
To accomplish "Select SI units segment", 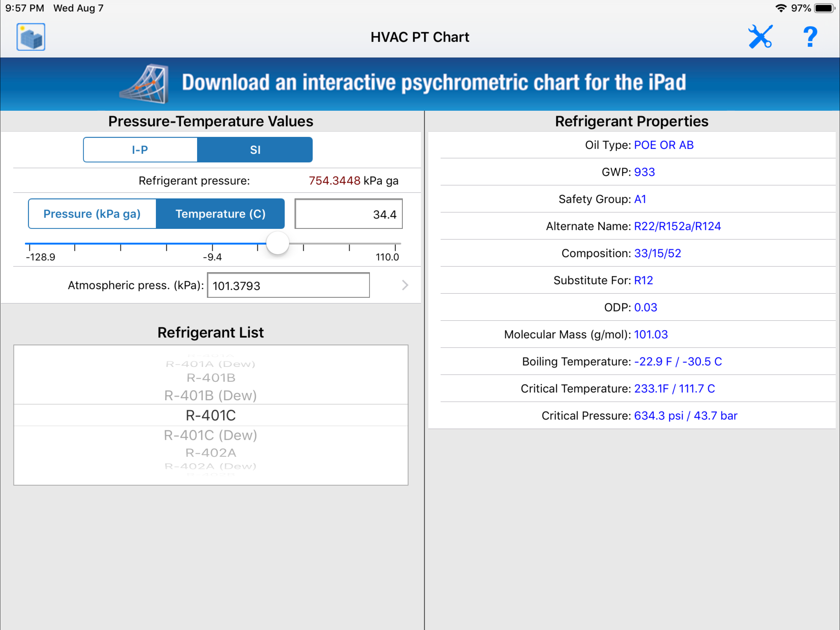I will click(x=255, y=150).
